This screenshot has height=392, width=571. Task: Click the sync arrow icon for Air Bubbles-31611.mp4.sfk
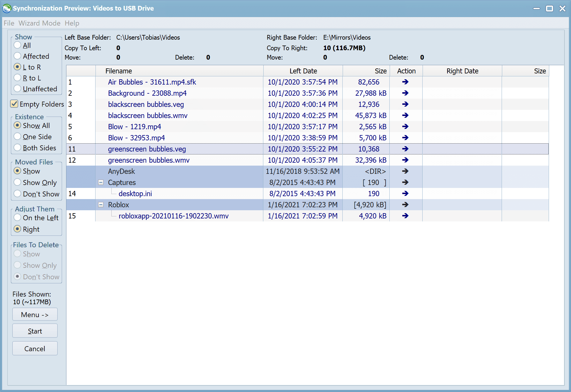405,82
